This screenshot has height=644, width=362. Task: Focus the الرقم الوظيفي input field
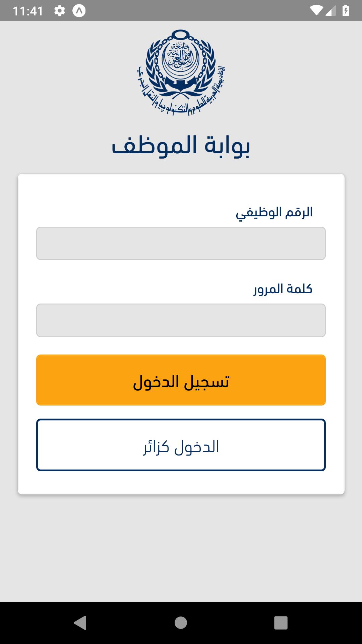[181, 243]
